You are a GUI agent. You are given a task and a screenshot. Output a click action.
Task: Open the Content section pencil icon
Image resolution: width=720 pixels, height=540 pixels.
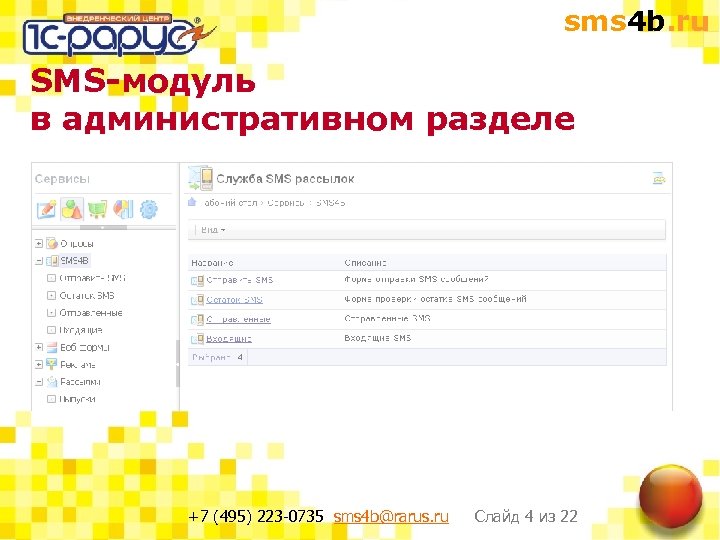[46, 209]
